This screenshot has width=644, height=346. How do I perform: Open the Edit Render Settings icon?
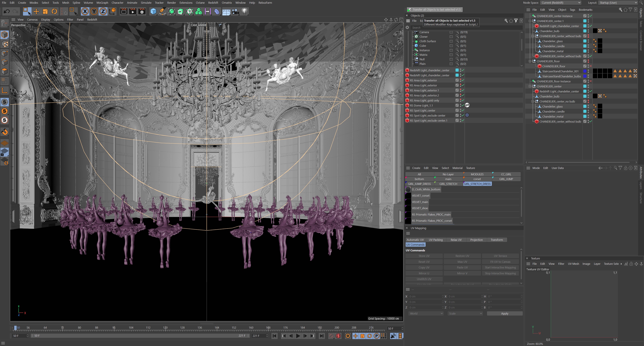tap(142, 12)
